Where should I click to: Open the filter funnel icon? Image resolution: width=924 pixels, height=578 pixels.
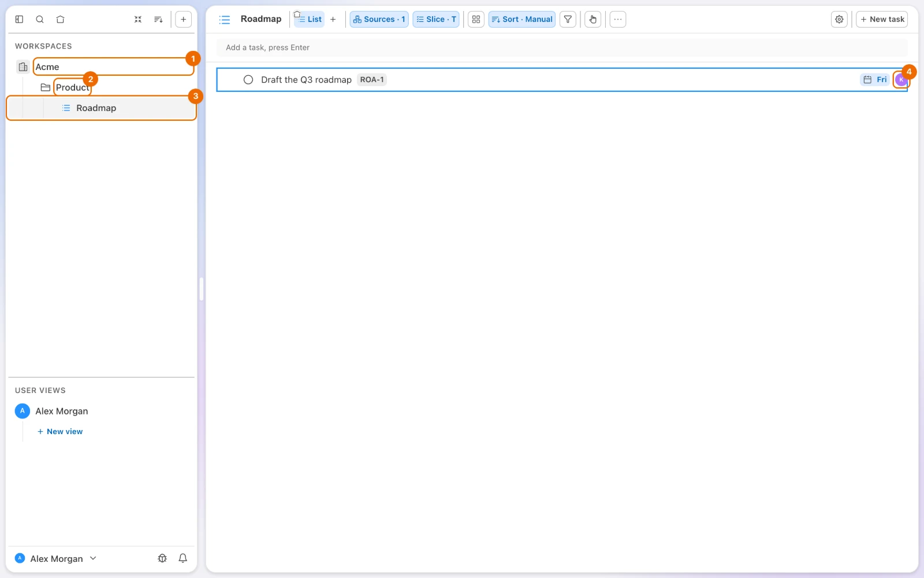[x=568, y=19]
